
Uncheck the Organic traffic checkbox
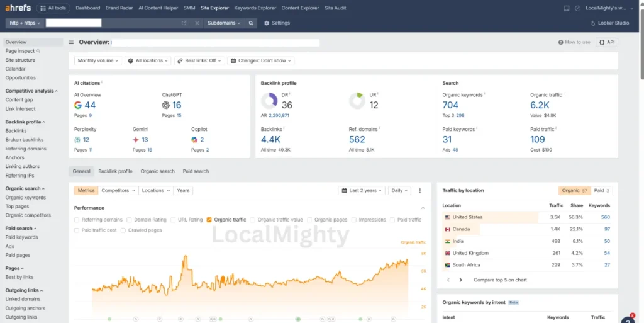(209, 220)
